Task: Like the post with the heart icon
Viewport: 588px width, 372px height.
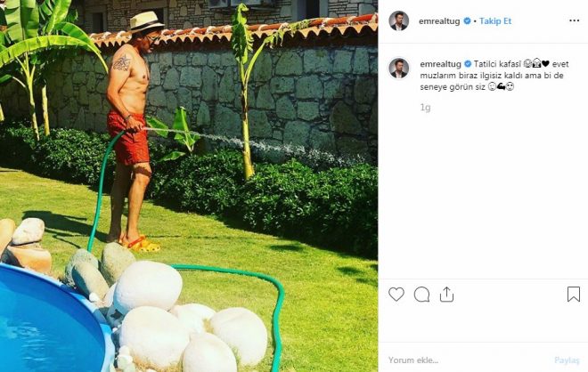Action: pos(396,295)
